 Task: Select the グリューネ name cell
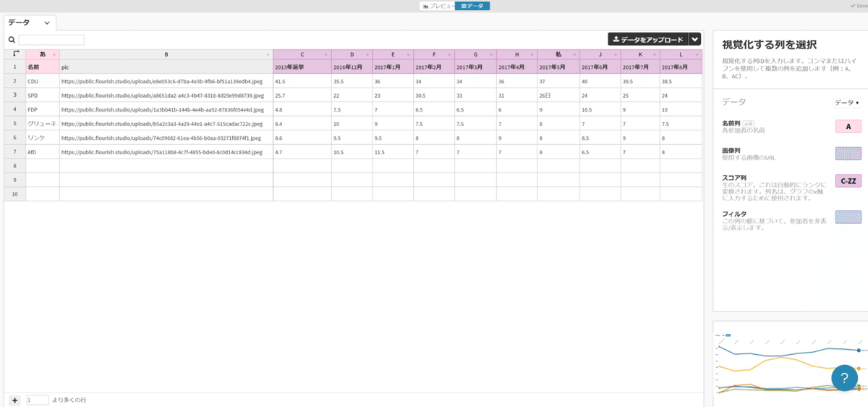(x=43, y=124)
